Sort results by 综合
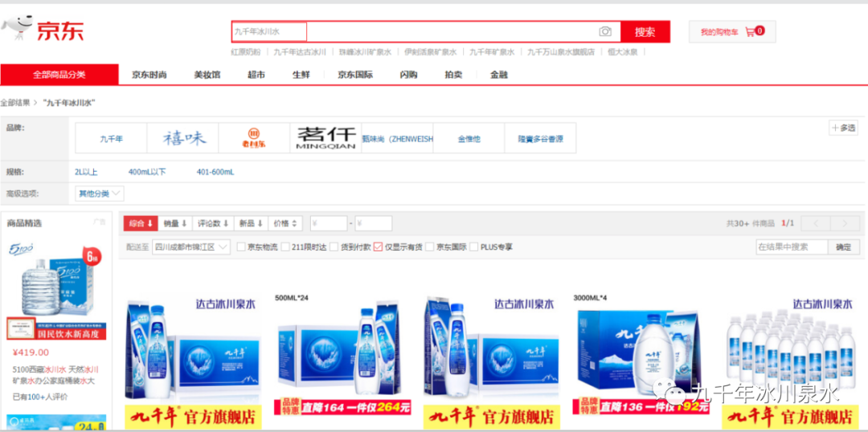 tap(141, 223)
